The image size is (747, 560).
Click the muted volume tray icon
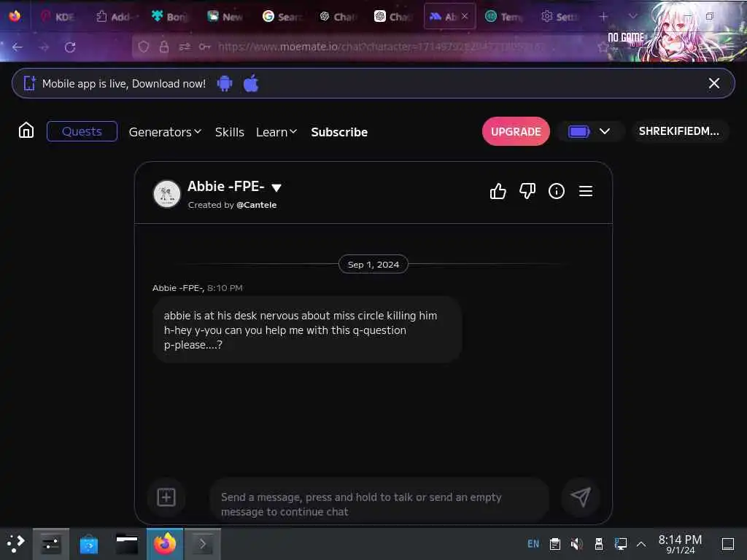576,544
